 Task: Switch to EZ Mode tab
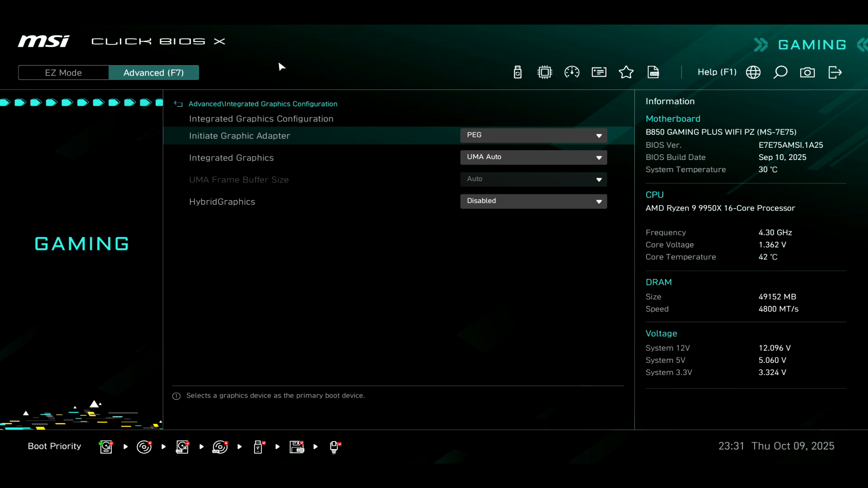click(63, 73)
